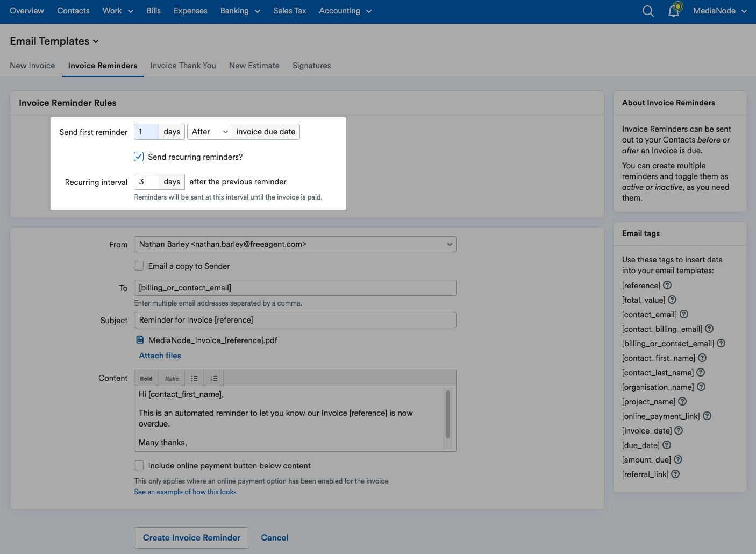Click the Cancel link
The image size is (756, 554).
click(x=275, y=538)
